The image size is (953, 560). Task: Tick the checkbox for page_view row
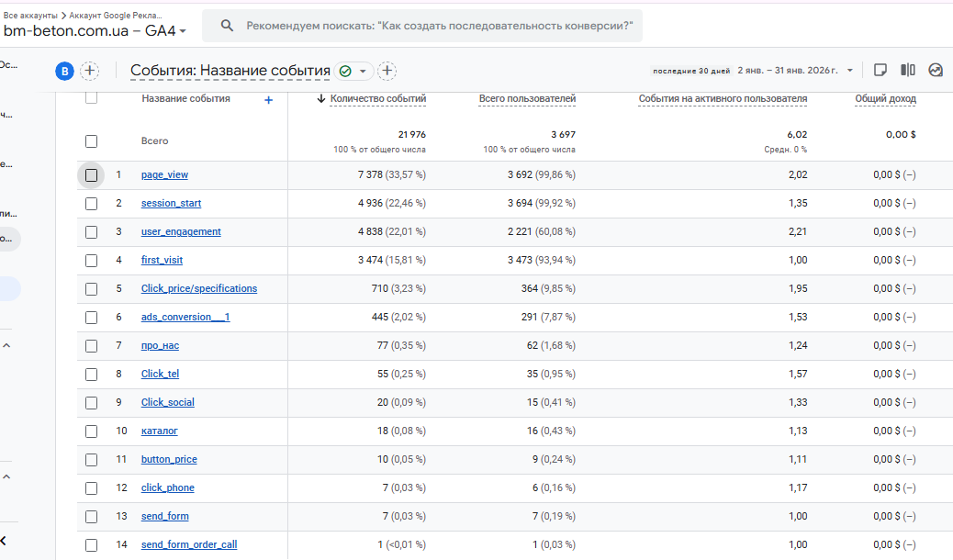(91, 174)
